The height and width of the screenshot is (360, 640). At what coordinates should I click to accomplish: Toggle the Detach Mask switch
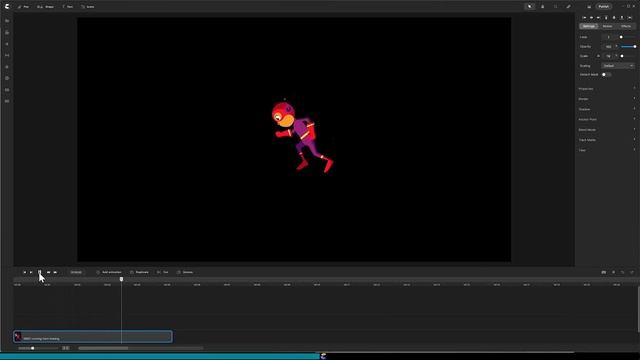click(606, 75)
